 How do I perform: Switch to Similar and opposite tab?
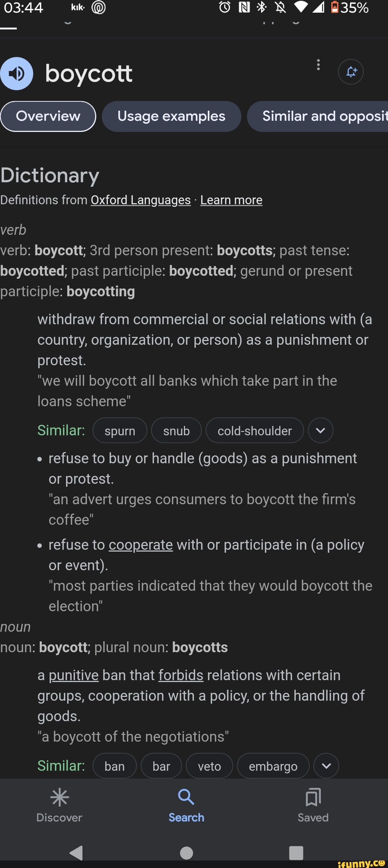321,116
